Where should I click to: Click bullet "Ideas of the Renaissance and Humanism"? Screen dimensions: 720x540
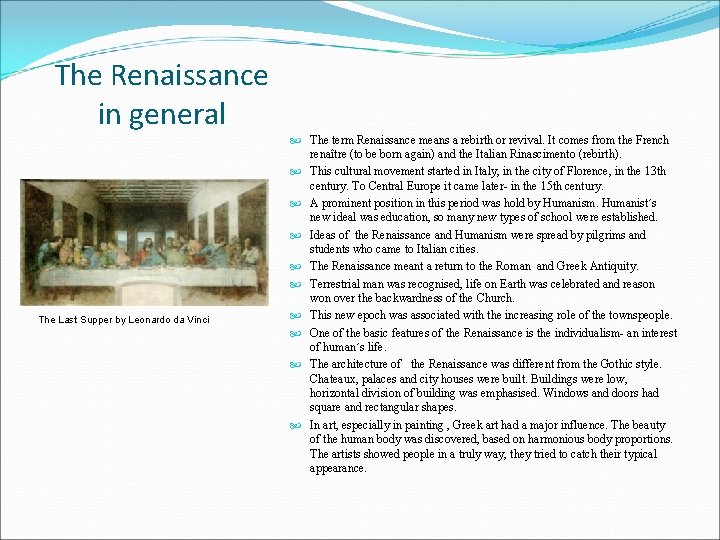(478, 242)
